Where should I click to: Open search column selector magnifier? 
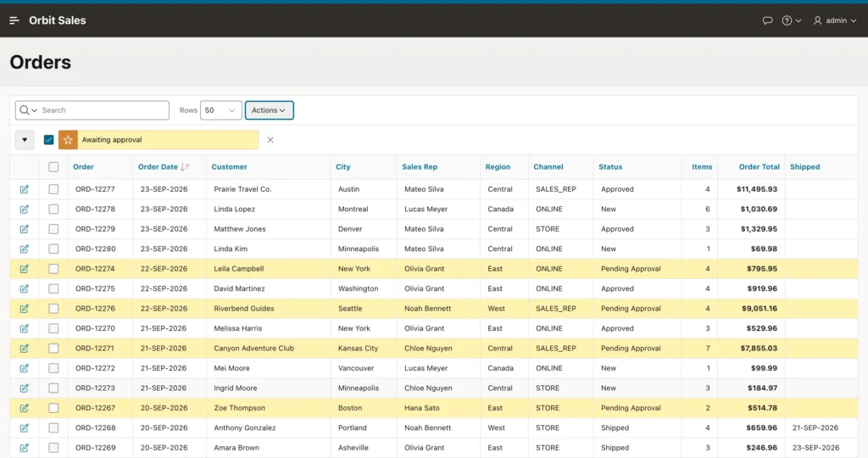click(28, 110)
